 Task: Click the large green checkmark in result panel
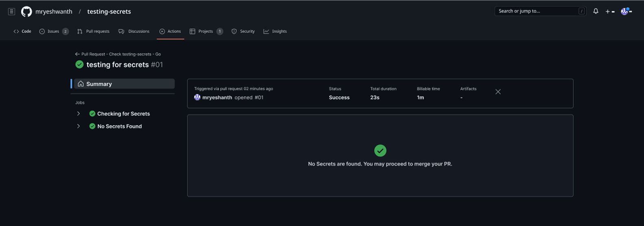pos(380,151)
